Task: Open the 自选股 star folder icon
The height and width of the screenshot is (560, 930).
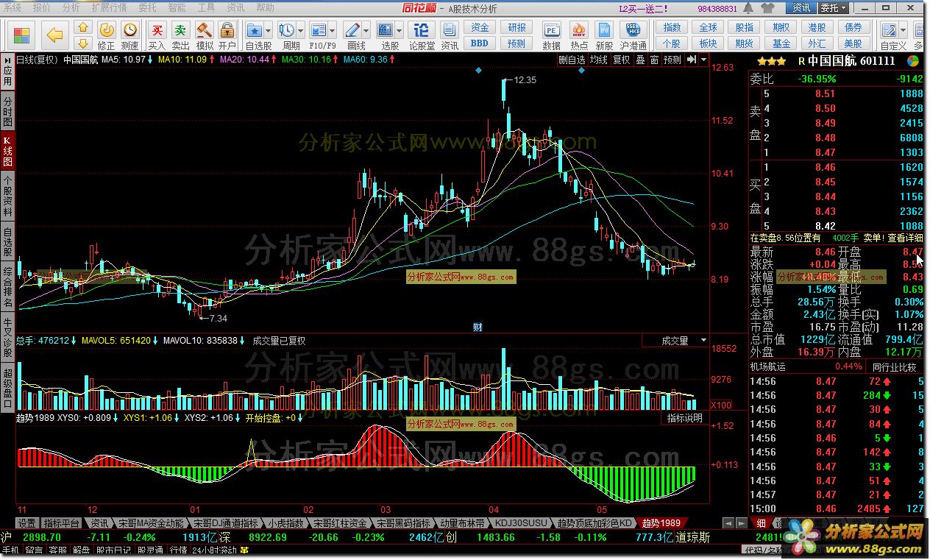Action: coord(255,29)
